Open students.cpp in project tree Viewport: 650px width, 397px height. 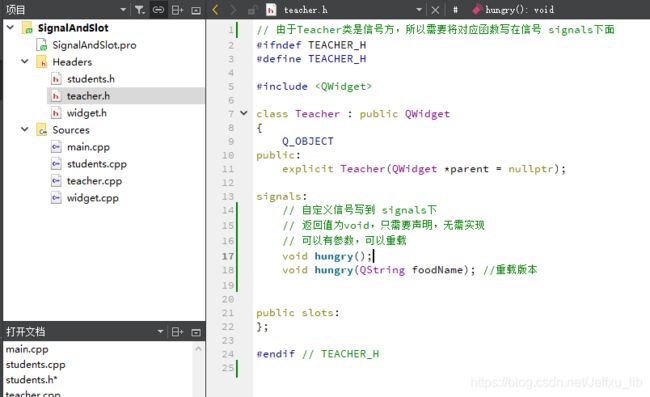click(x=97, y=164)
